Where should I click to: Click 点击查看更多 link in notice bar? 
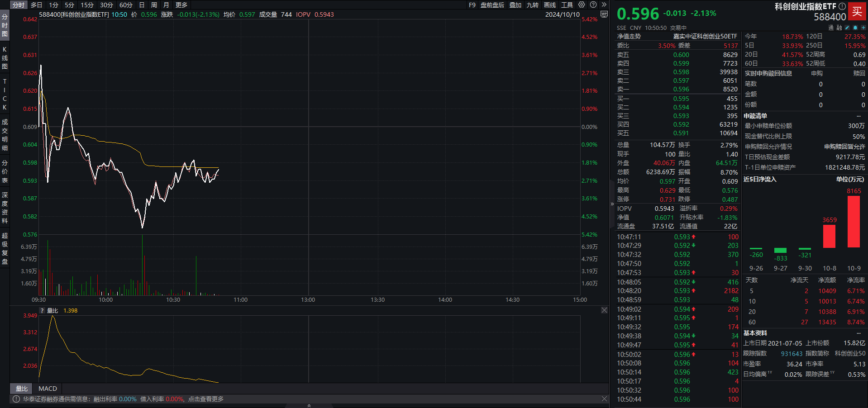pos(206,399)
